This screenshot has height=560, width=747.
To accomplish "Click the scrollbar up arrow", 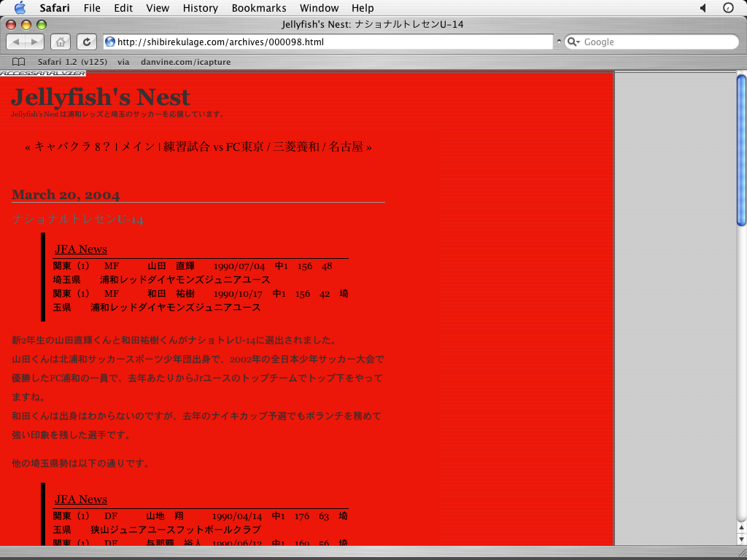I will tap(741, 527).
